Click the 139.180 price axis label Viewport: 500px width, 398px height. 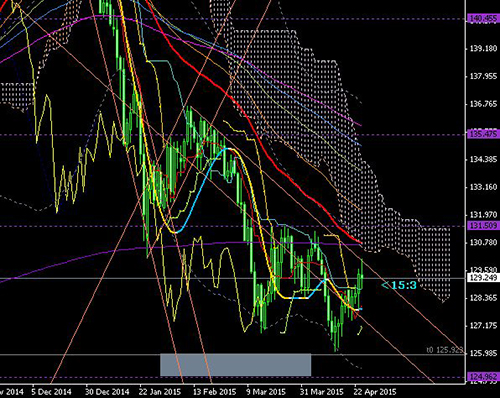[x=483, y=49]
